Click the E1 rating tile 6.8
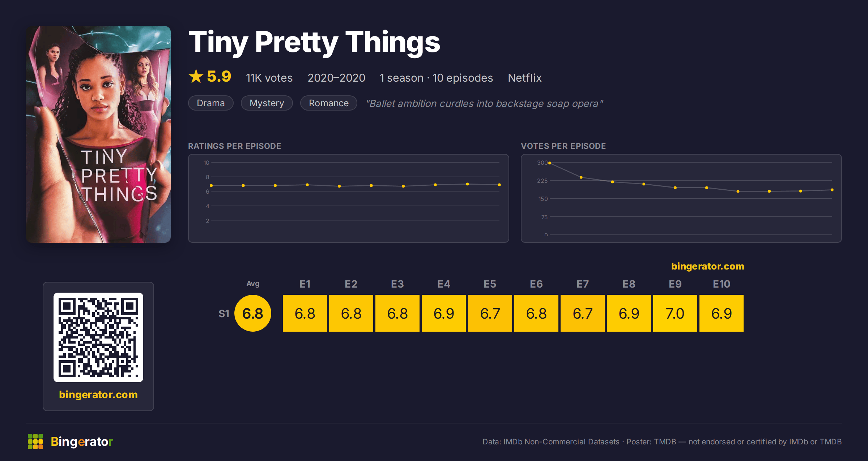 point(305,313)
